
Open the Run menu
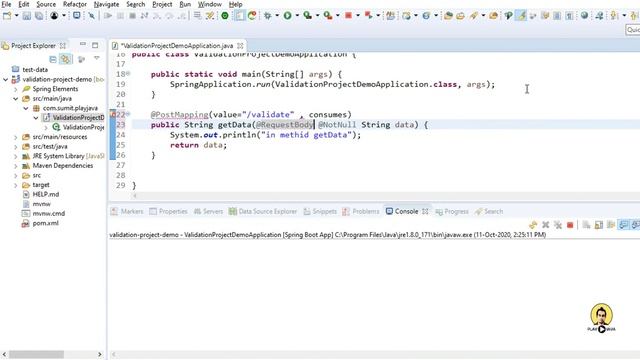click(x=185, y=4)
